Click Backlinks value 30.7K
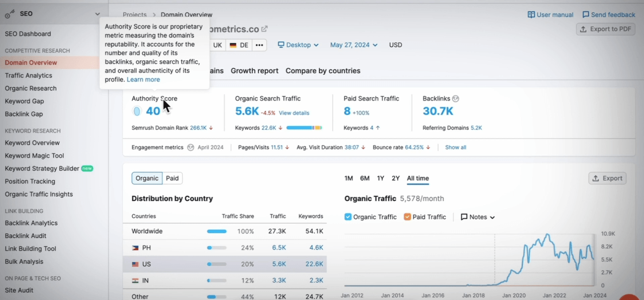The width and height of the screenshot is (644, 300). [x=438, y=111]
